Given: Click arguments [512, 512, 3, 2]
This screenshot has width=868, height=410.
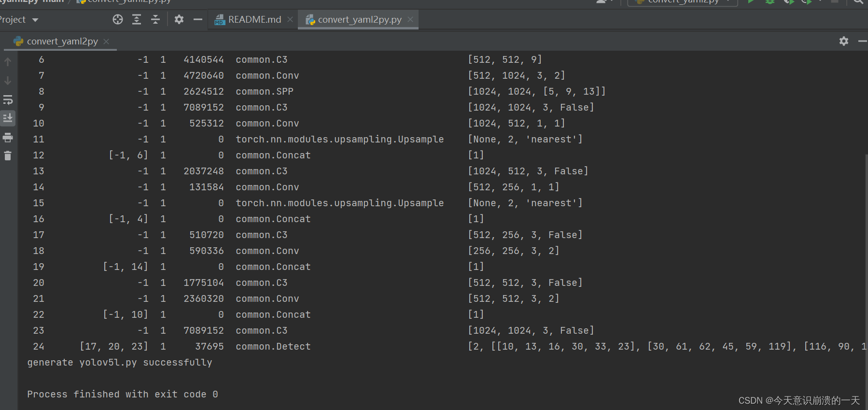Looking at the screenshot, I should click(514, 298).
